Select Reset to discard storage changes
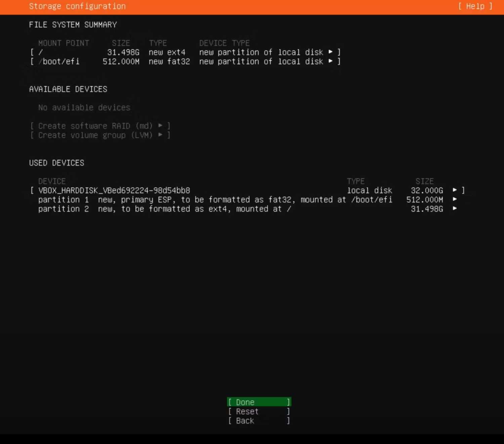 [259, 411]
